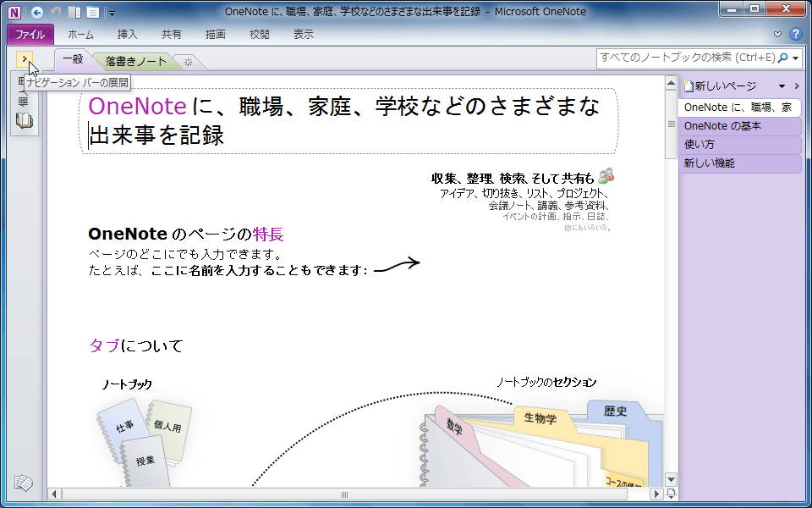This screenshot has width=812, height=508.
Task: Switch to the 落書きノート section tab
Action: 135,62
